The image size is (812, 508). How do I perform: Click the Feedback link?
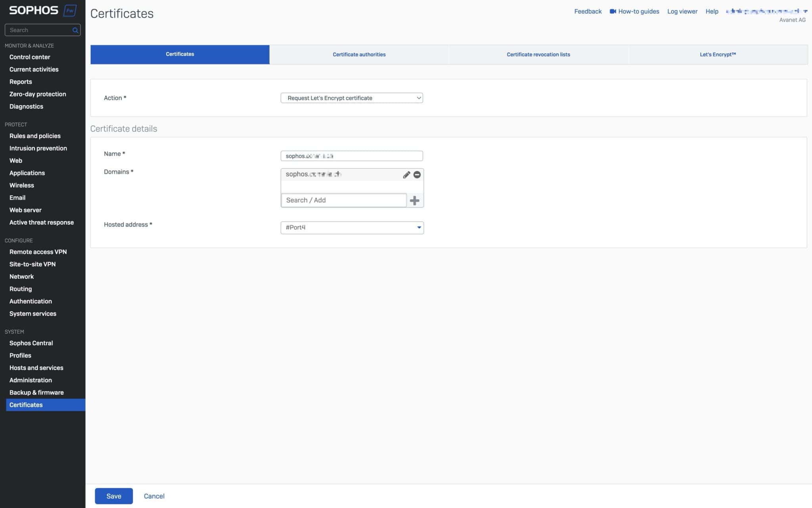(588, 11)
